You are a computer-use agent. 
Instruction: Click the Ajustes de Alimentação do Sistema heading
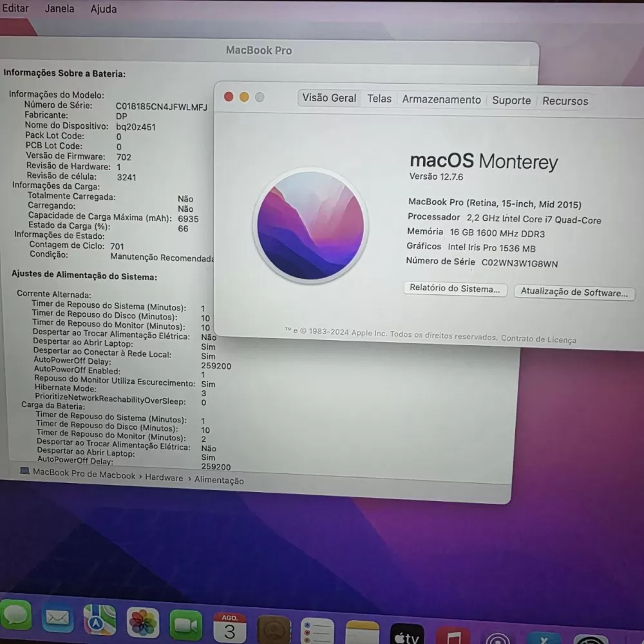[84, 276]
